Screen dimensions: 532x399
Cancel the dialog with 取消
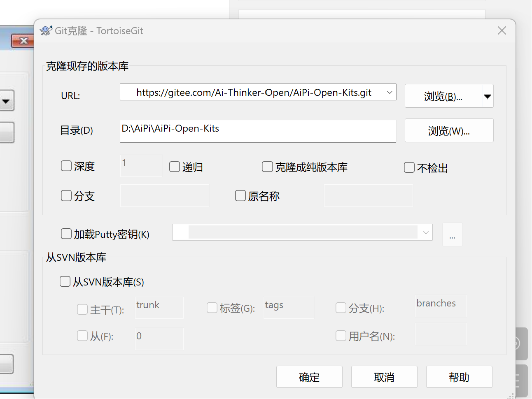click(384, 377)
